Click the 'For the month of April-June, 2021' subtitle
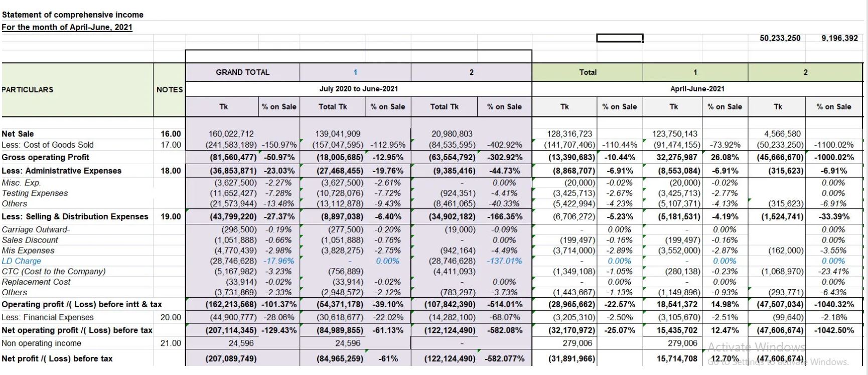The height and width of the screenshot is (375, 868). (67, 27)
